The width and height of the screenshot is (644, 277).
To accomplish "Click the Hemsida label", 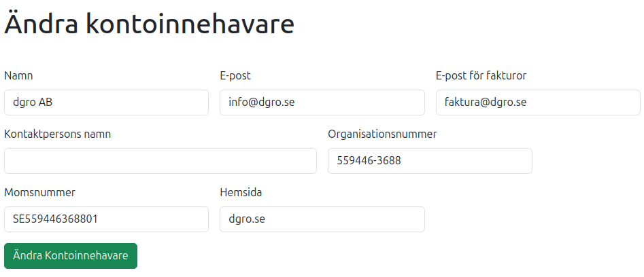I will click(241, 192).
